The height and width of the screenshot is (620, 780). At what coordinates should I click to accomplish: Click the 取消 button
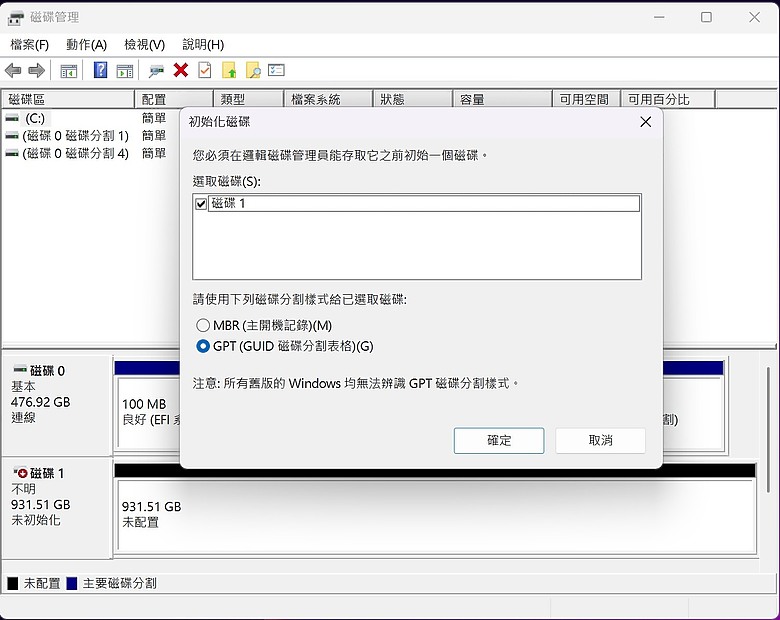(x=600, y=440)
